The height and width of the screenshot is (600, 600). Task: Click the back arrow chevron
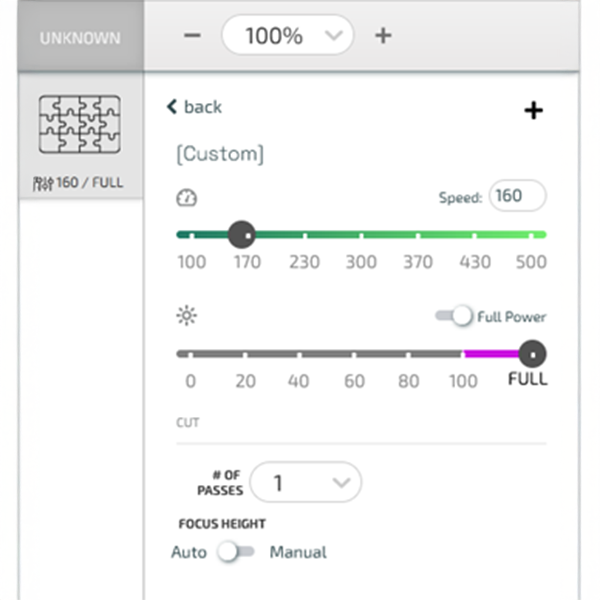pyautogui.click(x=172, y=106)
